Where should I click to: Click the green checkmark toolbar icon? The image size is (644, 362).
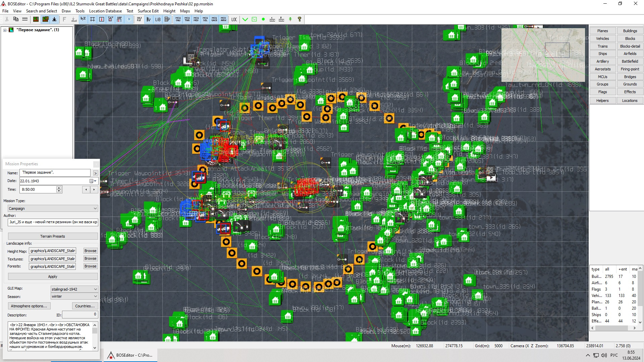click(245, 19)
